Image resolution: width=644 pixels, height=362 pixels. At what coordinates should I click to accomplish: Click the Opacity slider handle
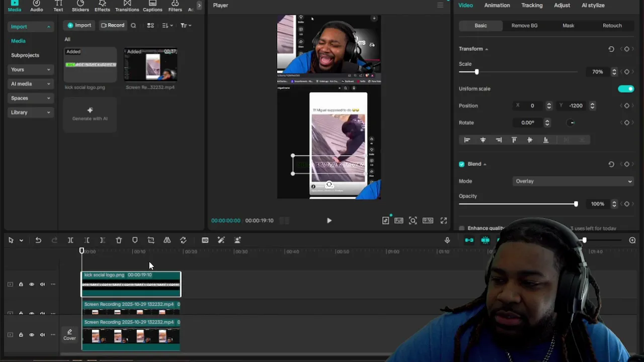click(576, 204)
